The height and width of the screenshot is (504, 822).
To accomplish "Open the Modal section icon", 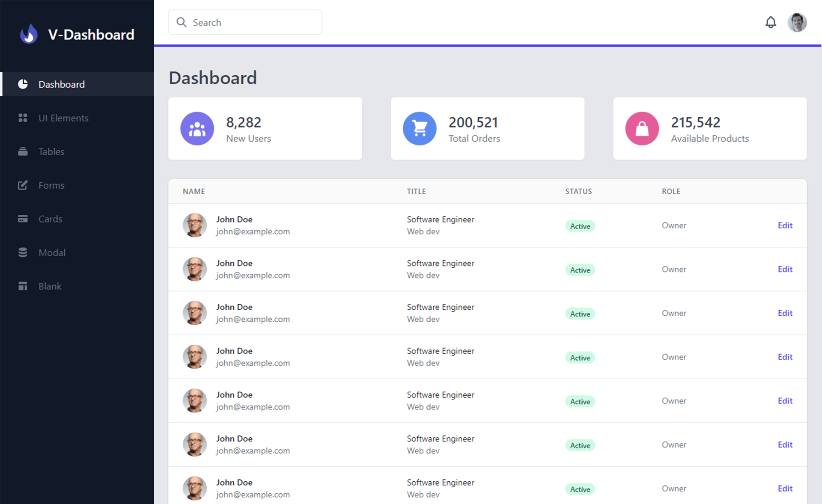I will (x=22, y=252).
